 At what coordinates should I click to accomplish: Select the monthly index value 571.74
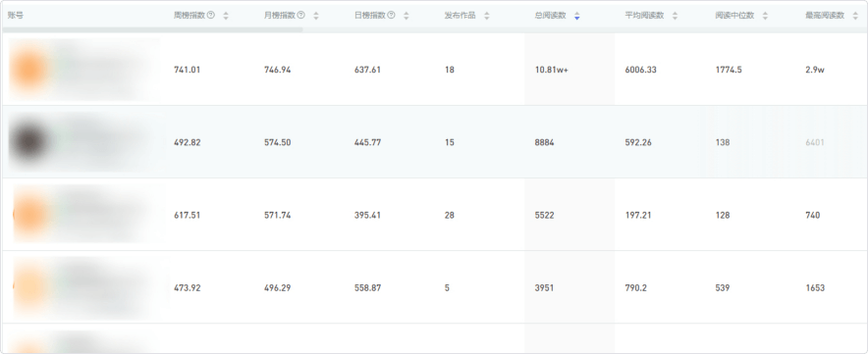click(277, 215)
